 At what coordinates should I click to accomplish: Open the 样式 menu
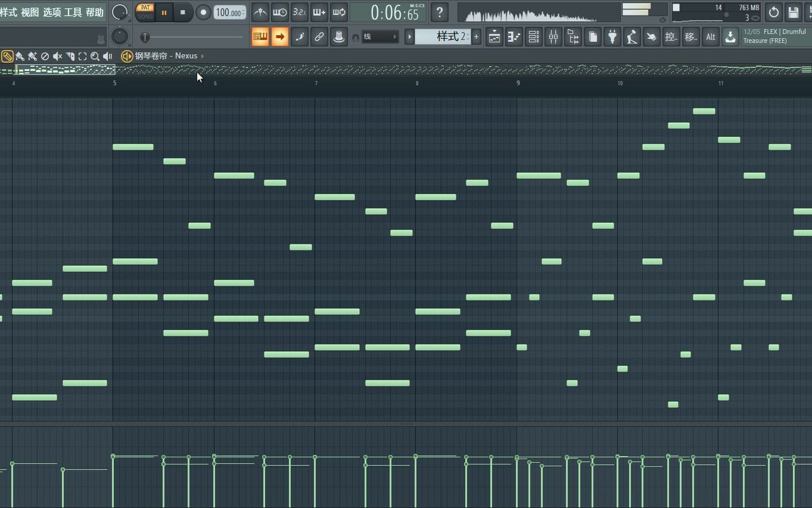click(x=9, y=12)
